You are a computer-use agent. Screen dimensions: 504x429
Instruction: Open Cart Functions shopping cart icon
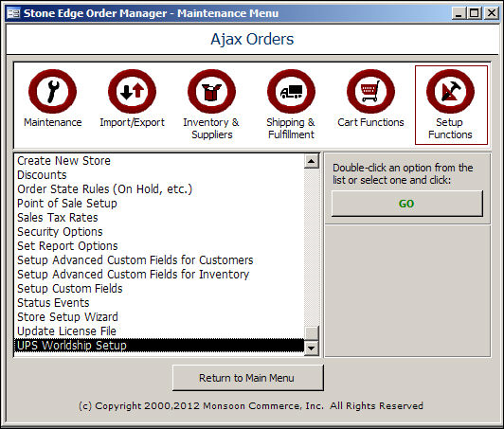pyautogui.click(x=370, y=92)
